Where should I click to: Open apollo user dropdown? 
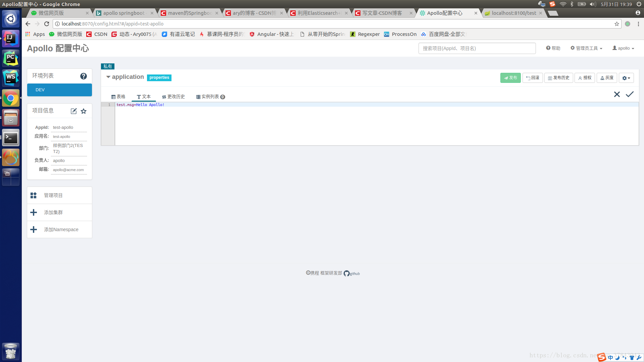(623, 48)
